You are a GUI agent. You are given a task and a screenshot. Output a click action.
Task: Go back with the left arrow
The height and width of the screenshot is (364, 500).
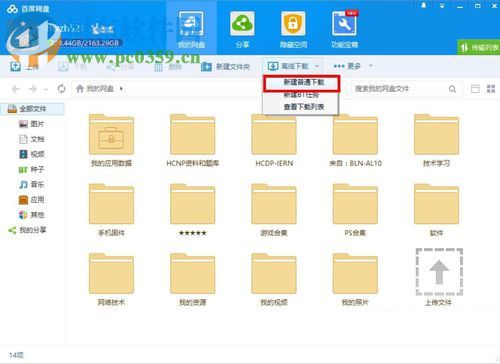point(16,89)
